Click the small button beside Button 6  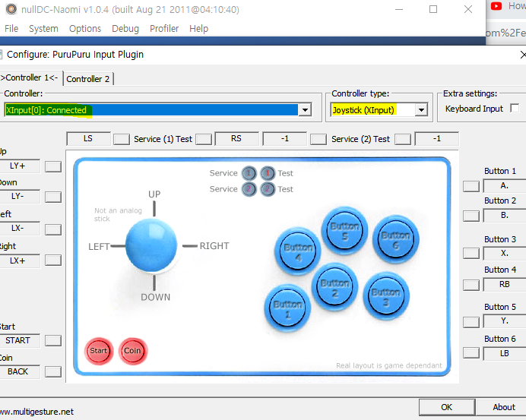coord(471,353)
